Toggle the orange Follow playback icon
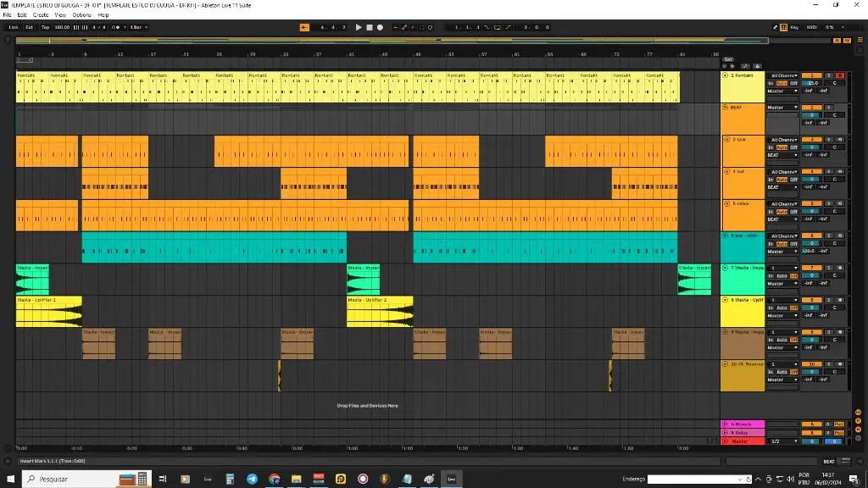This screenshot has height=488, width=868. (304, 27)
